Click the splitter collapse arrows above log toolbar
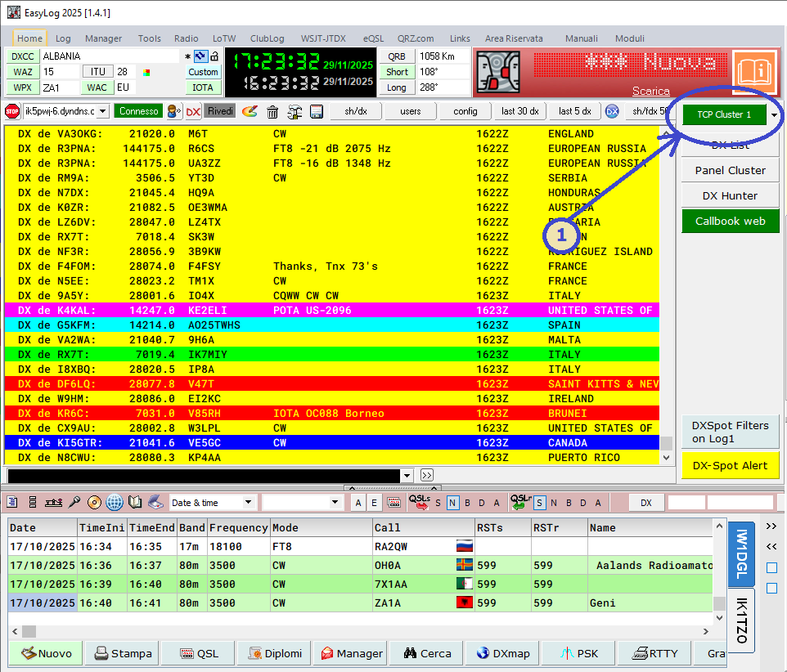This screenshot has width=787, height=672. tap(393, 488)
